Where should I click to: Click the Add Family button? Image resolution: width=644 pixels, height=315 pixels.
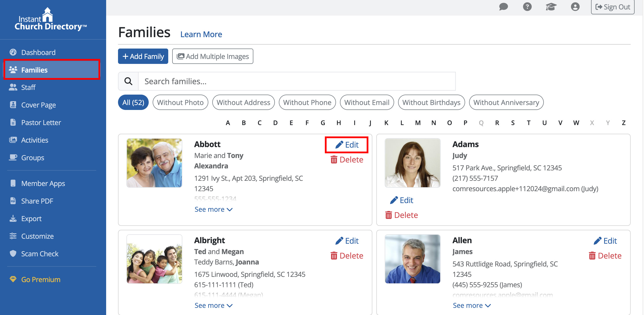pyautogui.click(x=143, y=56)
